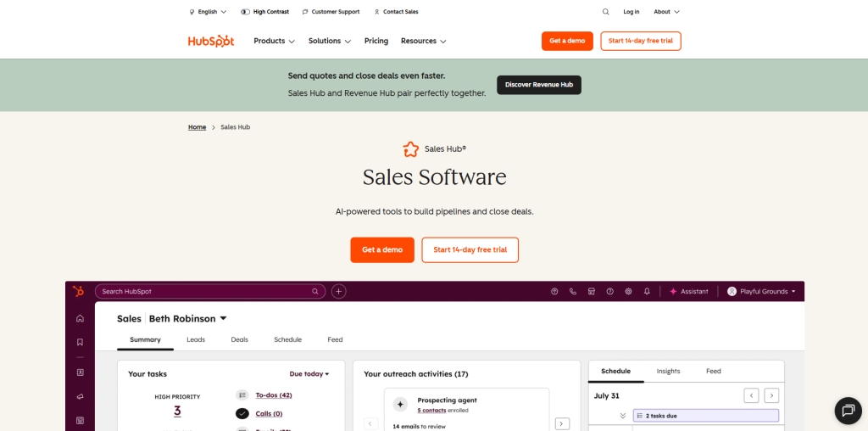Click the To-dos list icon
This screenshot has width=868, height=431.
click(242, 395)
